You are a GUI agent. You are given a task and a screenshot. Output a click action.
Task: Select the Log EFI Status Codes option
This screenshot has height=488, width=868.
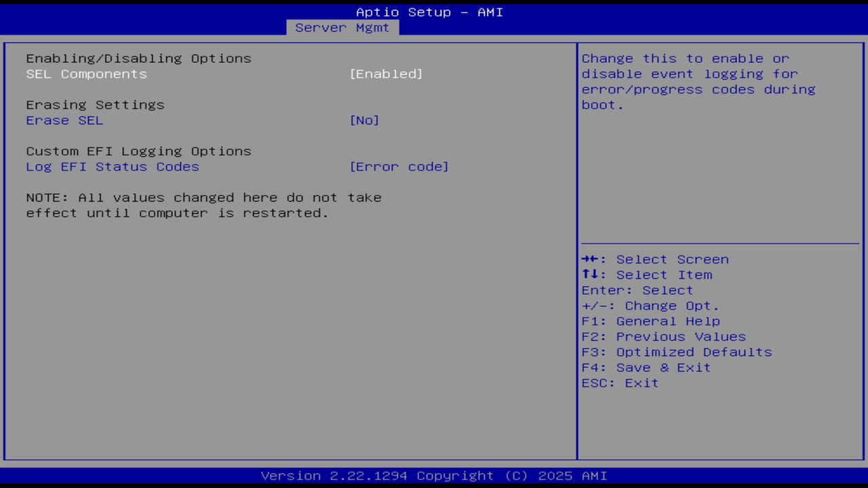(x=113, y=167)
